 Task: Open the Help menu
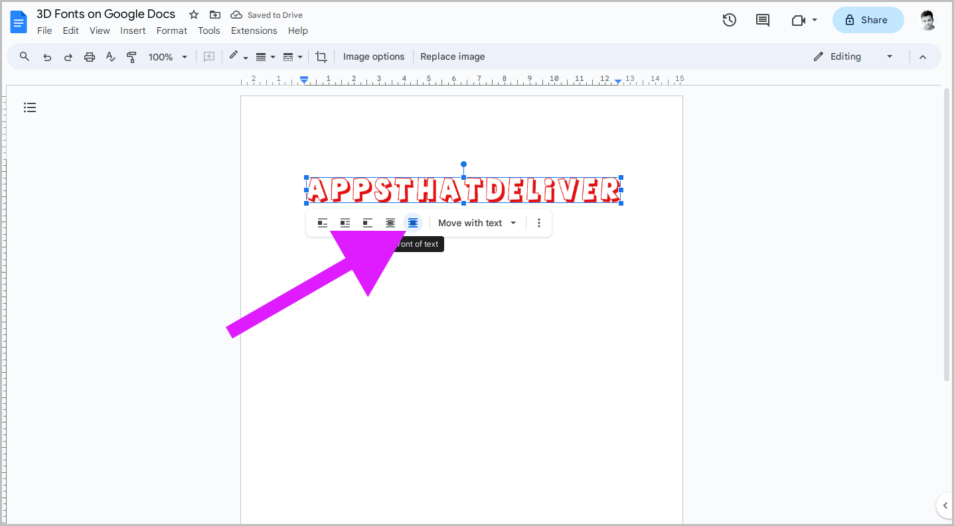tap(298, 30)
